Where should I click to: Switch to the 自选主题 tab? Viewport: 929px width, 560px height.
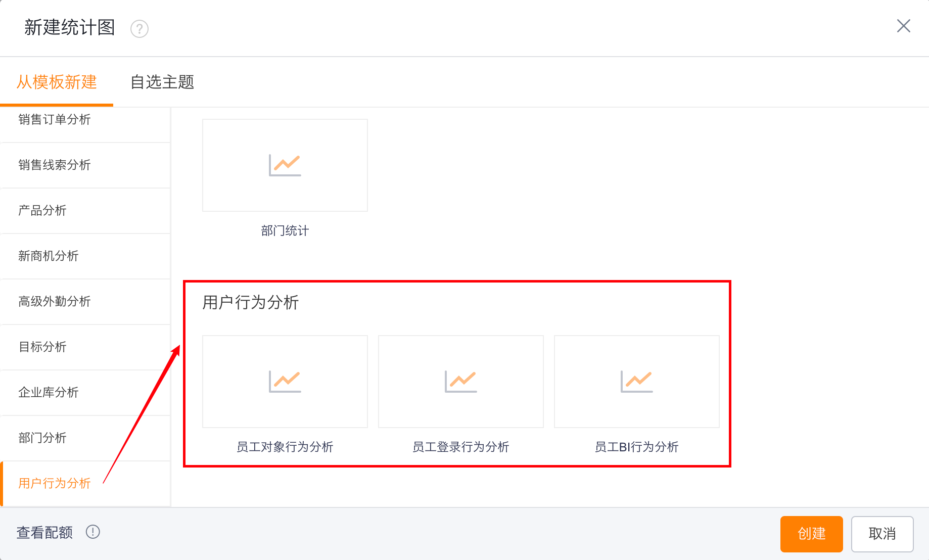163,82
